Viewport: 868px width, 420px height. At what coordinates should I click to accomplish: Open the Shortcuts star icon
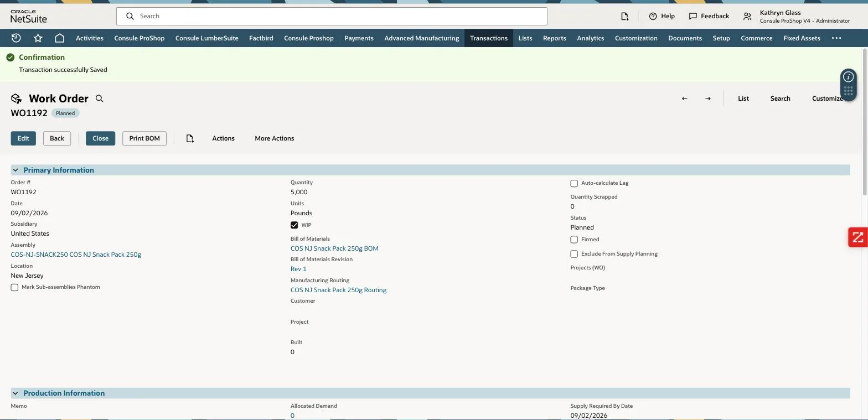38,38
